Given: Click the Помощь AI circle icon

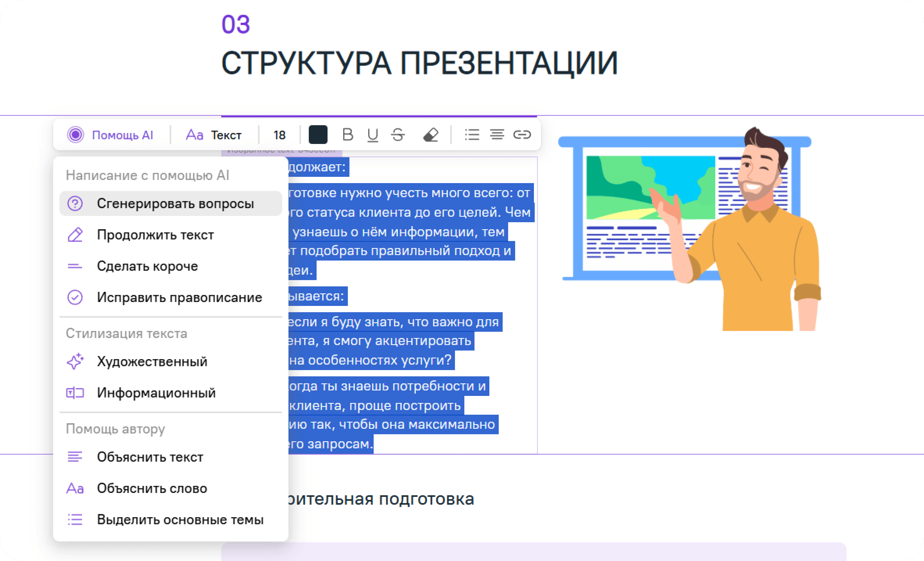Looking at the screenshot, I should (x=75, y=135).
